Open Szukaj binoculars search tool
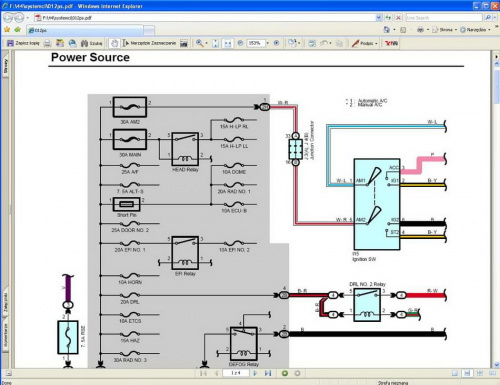Image resolution: width=500 pixels, height=385 pixels. tap(92, 43)
